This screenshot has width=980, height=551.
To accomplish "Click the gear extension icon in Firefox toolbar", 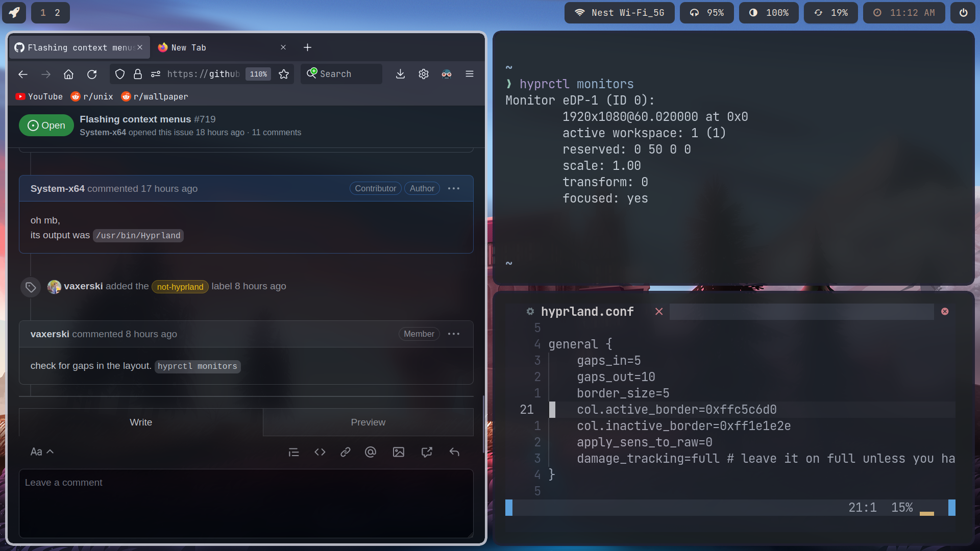I will coord(424,74).
